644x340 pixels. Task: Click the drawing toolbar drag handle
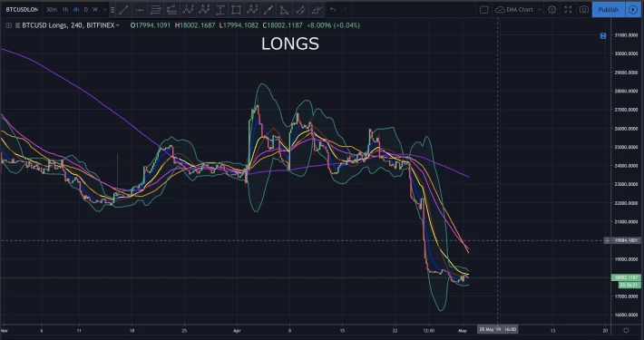(x=112, y=9)
